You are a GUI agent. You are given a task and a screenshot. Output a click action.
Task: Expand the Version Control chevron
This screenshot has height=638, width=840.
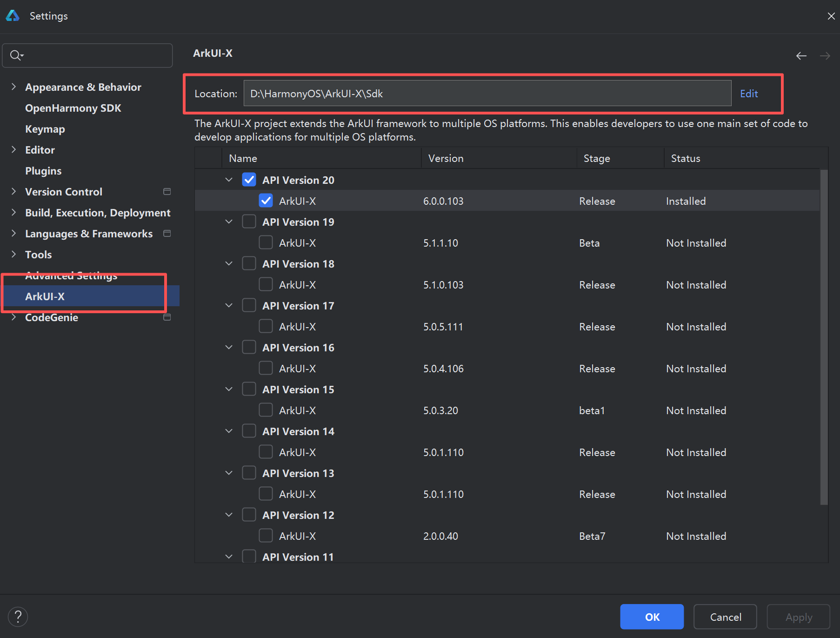point(13,191)
